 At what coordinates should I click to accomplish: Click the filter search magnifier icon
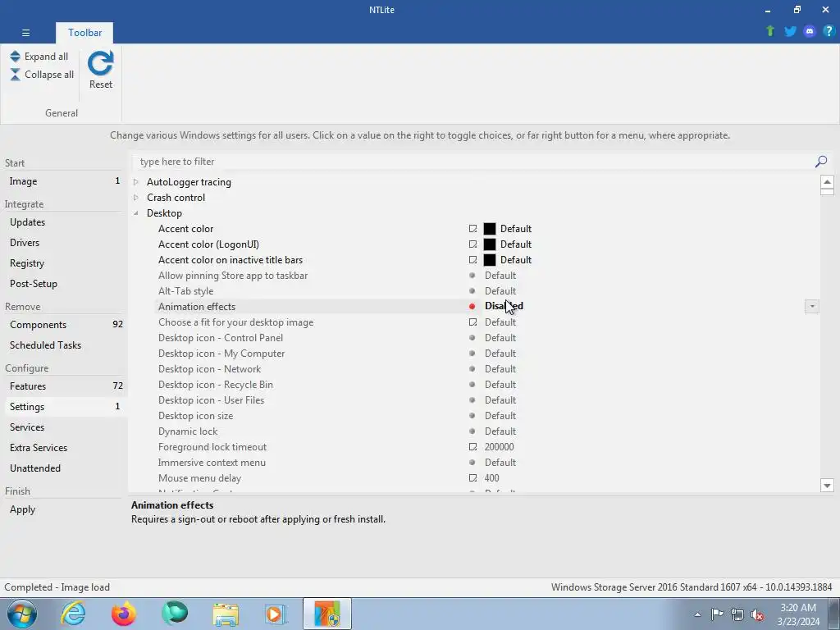click(820, 162)
